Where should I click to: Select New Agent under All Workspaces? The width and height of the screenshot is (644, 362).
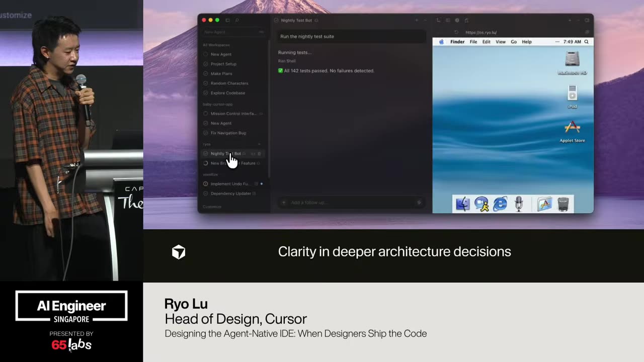(x=233, y=54)
